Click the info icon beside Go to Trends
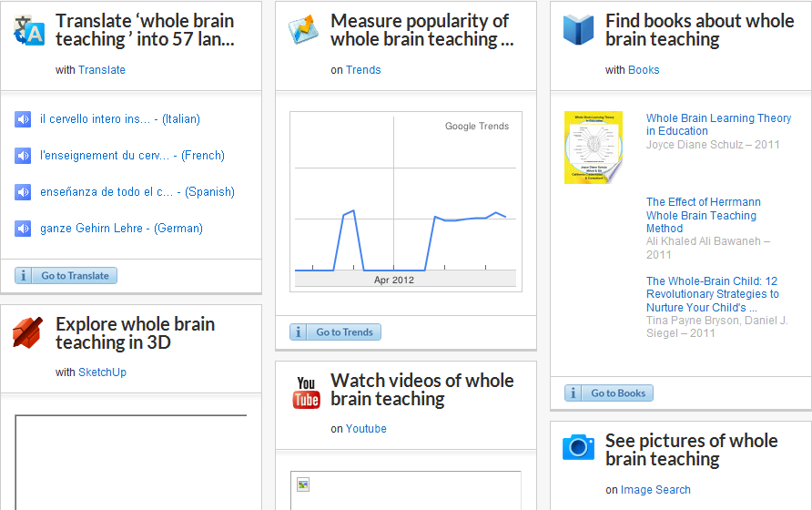This screenshot has width=812, height=510. [298, 332]
